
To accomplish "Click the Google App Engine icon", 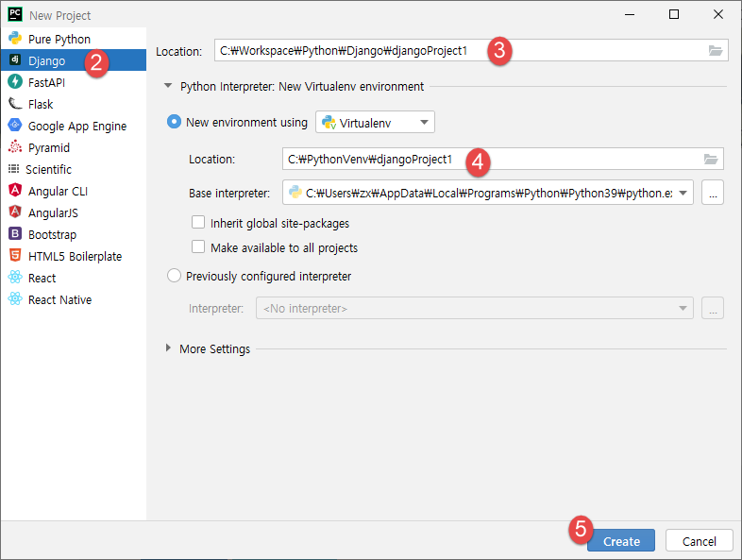I will coord(15,125).
